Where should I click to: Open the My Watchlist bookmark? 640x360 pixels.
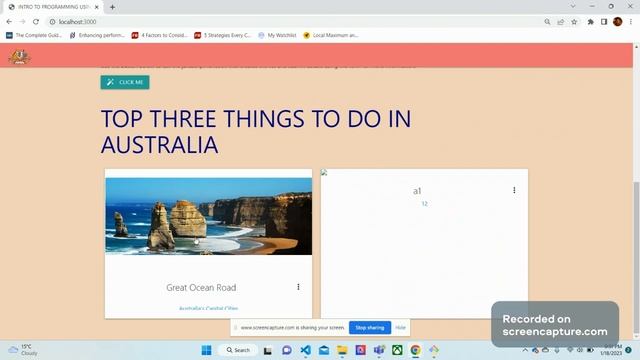pos(278,36)
